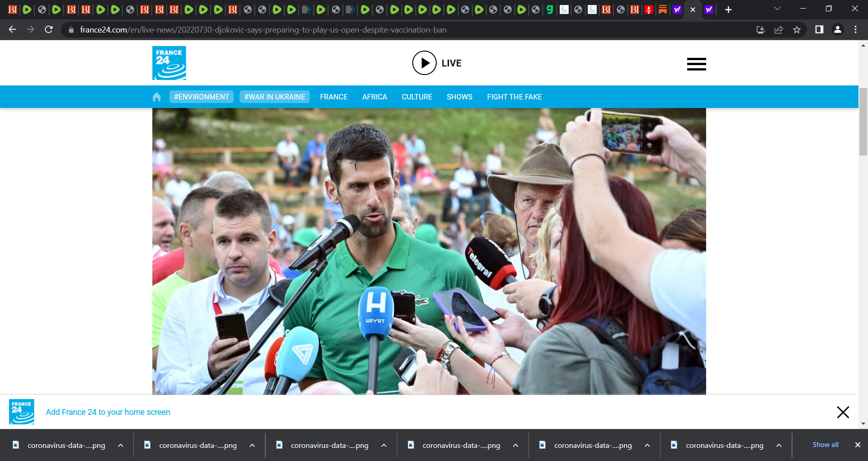This screenshot has height=461, width=868.
Task: Switch to the red microphone icon tab
Action: coord(649,9)
